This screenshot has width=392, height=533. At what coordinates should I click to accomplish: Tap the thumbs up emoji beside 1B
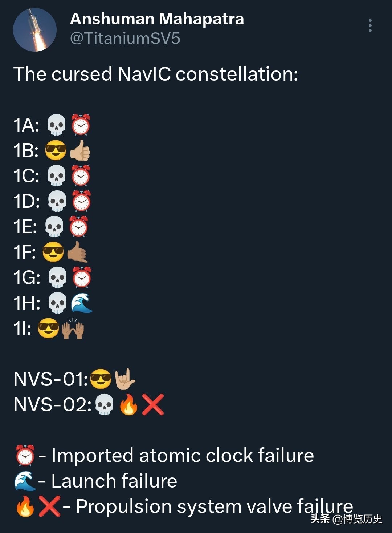tap(80, 150)
